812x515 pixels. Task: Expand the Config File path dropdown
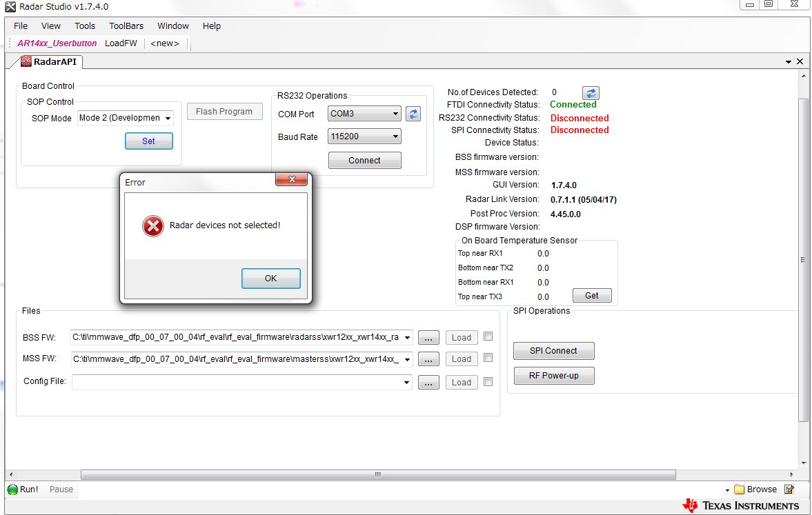tap(407, 383)
